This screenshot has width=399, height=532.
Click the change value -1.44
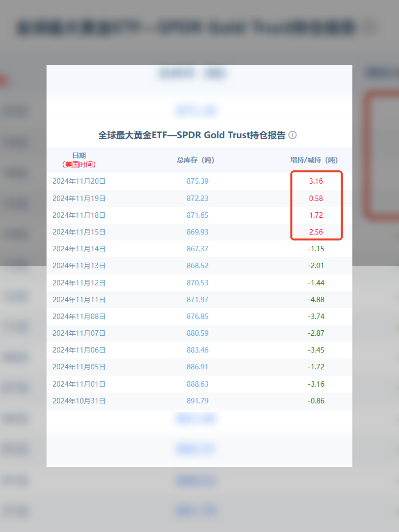click(316, 283)
